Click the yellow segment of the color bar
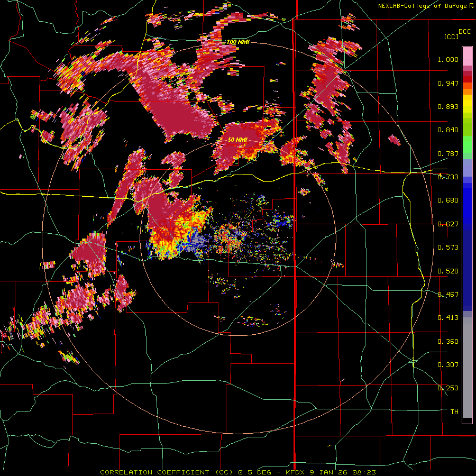 click(467, 104)
